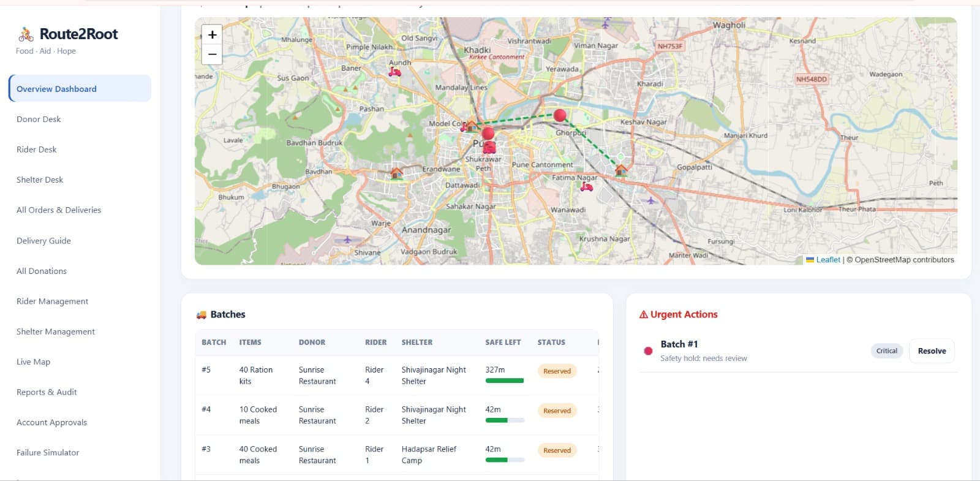The width and height of the screenshot is (980, 481).
Task: Click the Reserved status of batch #5
Action: pyautogui.click(x=557, y=371)
